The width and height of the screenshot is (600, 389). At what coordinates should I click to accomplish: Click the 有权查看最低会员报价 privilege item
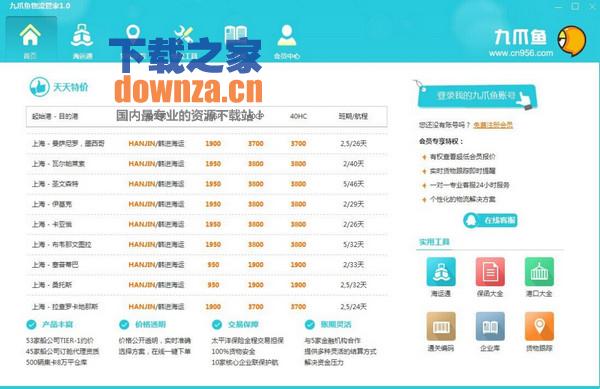point(462,156)
